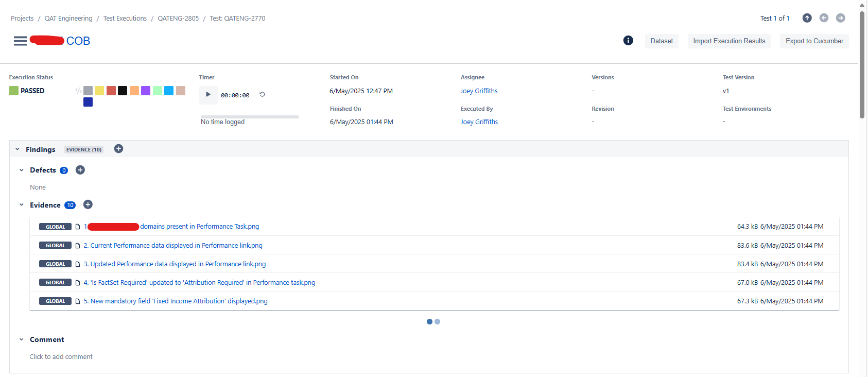Reset the timer with the reset icon
This screenshot has width=868, height=377.
point(262,94)
